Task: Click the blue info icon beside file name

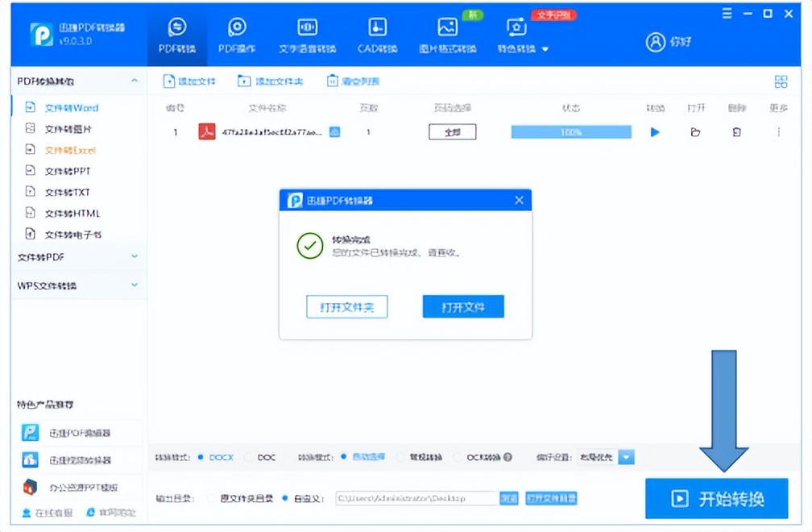Action: click(x=335, y=132)
